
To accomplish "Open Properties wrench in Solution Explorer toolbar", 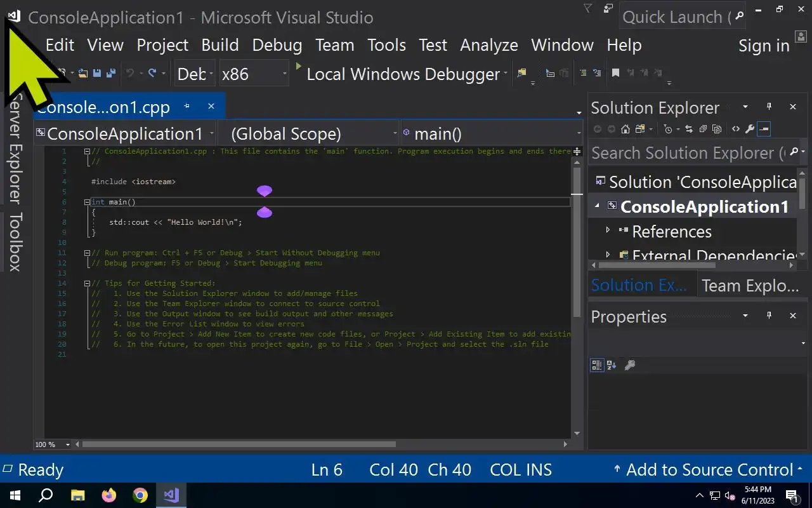I will tap(750, 129).
